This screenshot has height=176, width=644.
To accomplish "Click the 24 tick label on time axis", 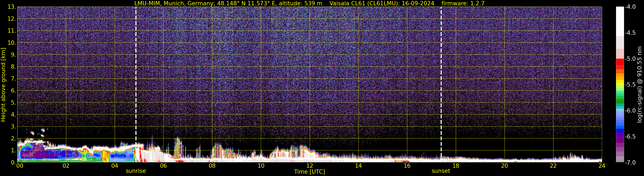I will click(x=602, y=166).
